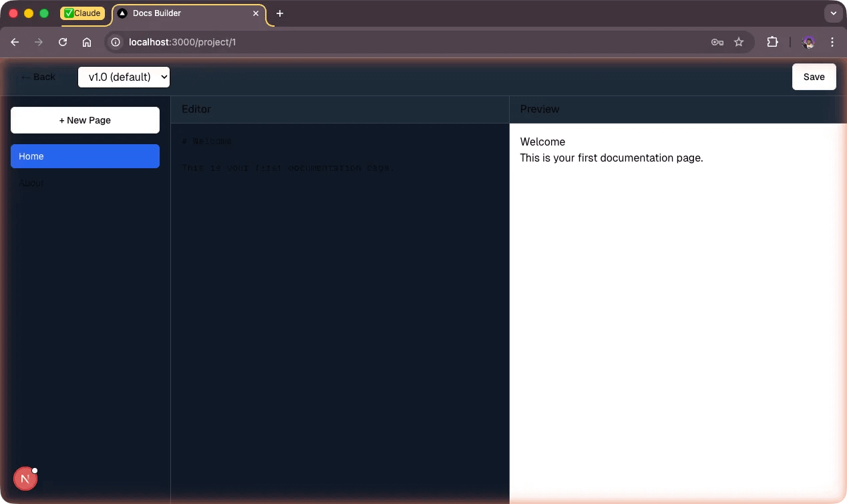Create a page with + New Page

point(85,120)
